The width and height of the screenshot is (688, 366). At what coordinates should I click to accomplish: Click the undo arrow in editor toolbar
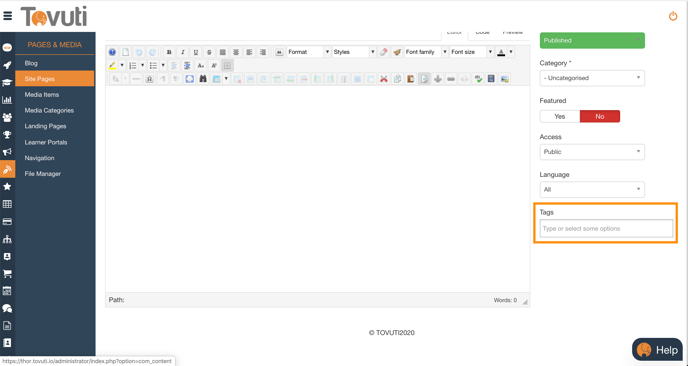click(x=139, y=52)
